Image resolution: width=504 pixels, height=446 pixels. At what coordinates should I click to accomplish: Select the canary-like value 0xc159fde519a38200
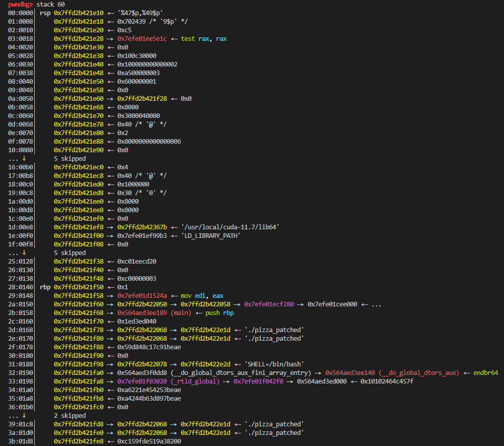(149, 441)
